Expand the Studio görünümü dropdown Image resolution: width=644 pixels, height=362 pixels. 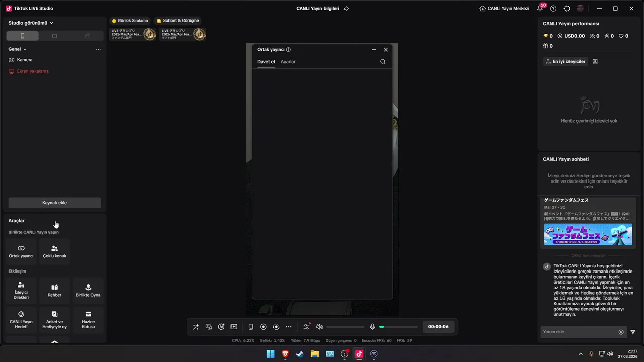(x=31, y=23)
